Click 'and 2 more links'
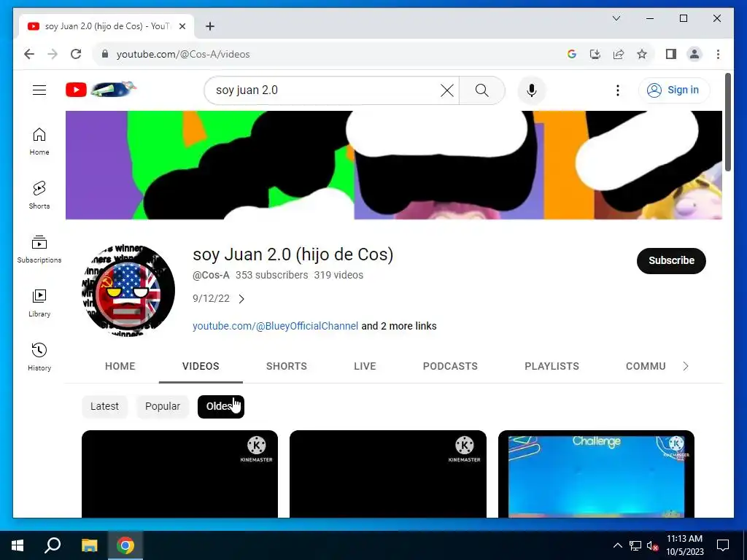The height and width of the screenshot is (560, 747). (x=399, y=326)
